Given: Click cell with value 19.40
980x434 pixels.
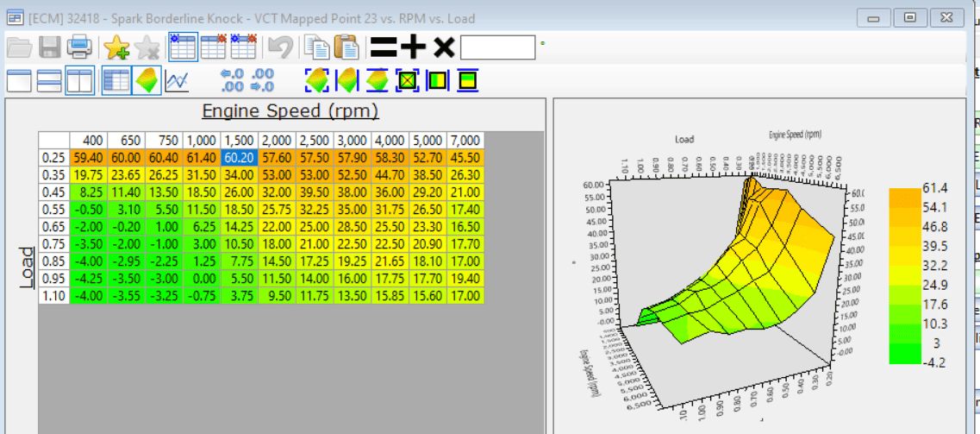Looking at the screenshot, I should tap(465, 280).
